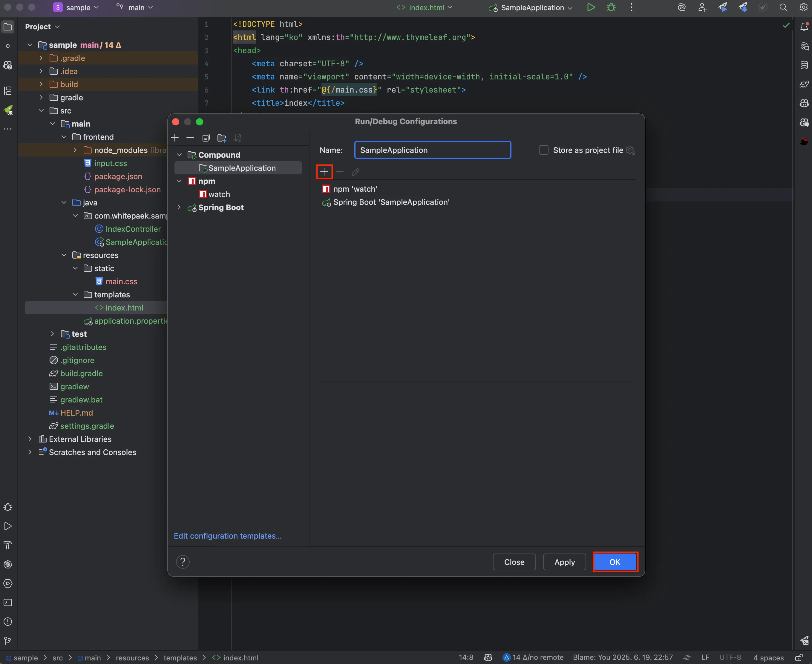Open IndexController class in project tree

[x=133, y=229]
